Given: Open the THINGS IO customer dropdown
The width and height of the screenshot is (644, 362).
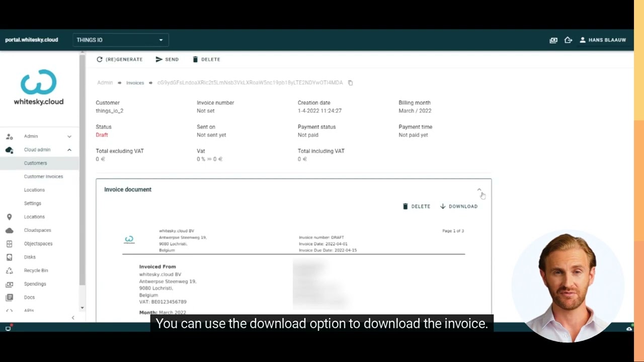Looking at the screenshot, I should [120, 40].
